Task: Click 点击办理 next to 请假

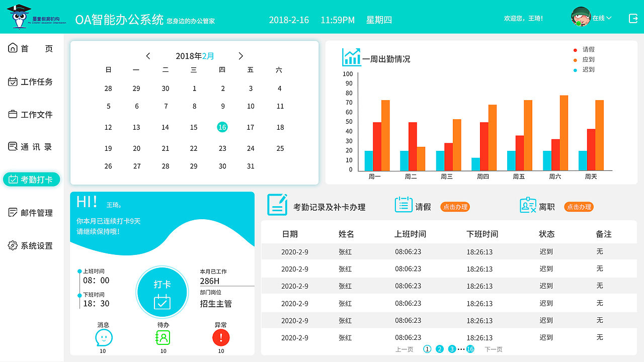Action: click(x=454, y=206)
